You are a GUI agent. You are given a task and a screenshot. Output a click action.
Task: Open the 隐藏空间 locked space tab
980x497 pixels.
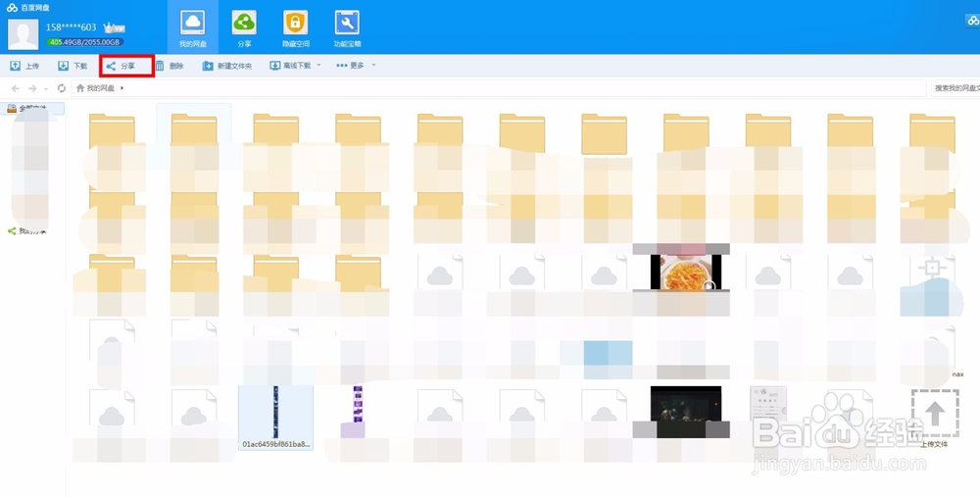click(296, 28)
